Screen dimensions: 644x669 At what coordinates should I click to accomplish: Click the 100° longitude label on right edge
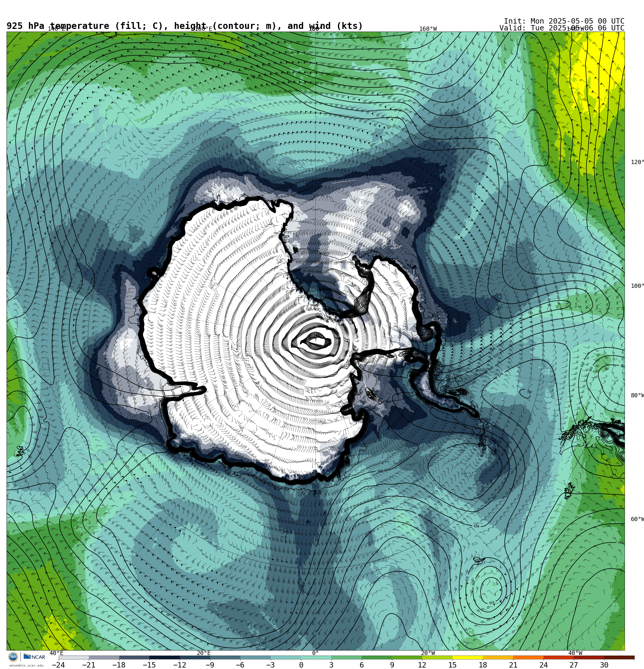(x=637, y=286)
